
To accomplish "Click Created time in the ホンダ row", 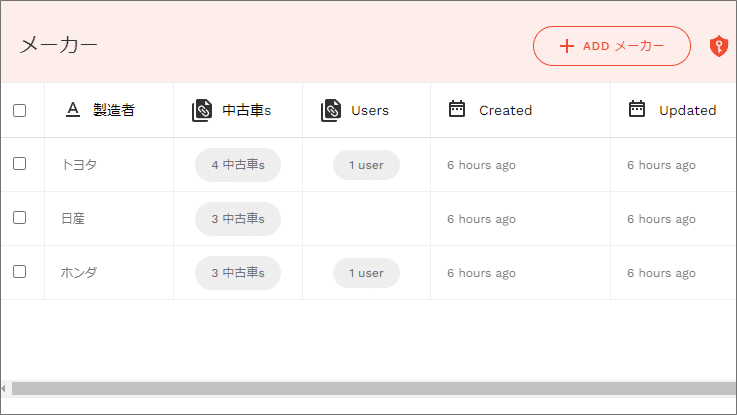I will (481, 273).
